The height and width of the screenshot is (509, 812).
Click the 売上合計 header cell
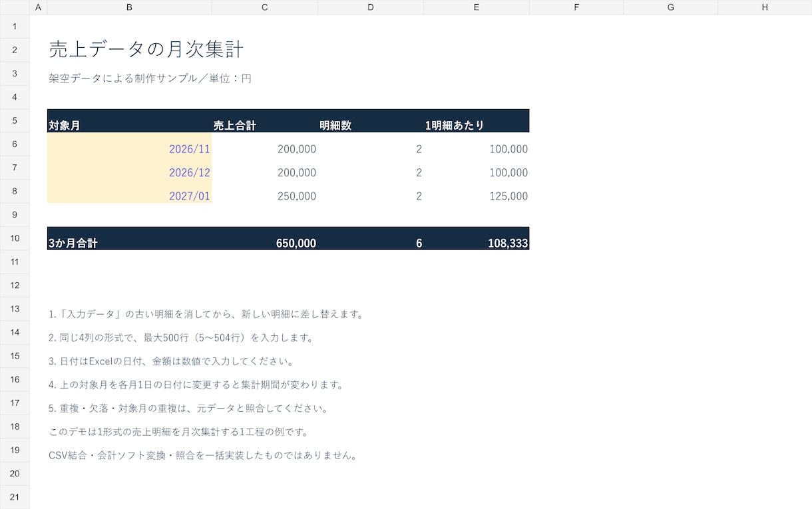click(x=265, y=121)
